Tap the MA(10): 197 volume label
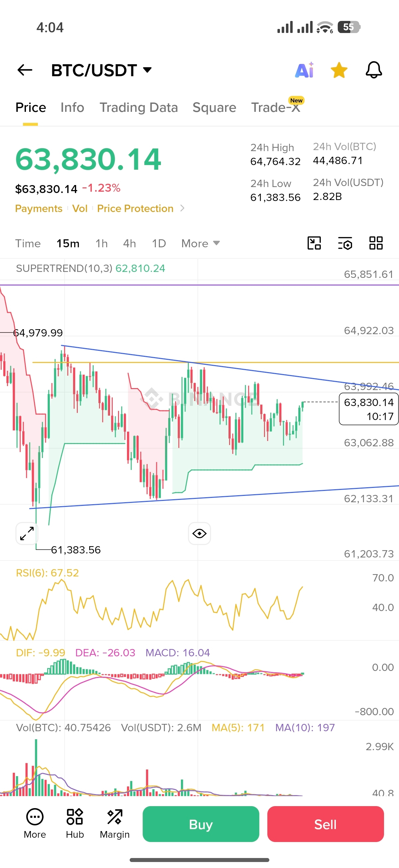 coord(305,728)
